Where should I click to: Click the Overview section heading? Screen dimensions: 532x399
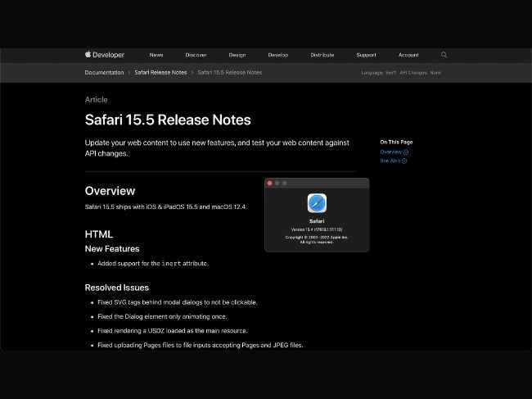click(x=110, y=191)
